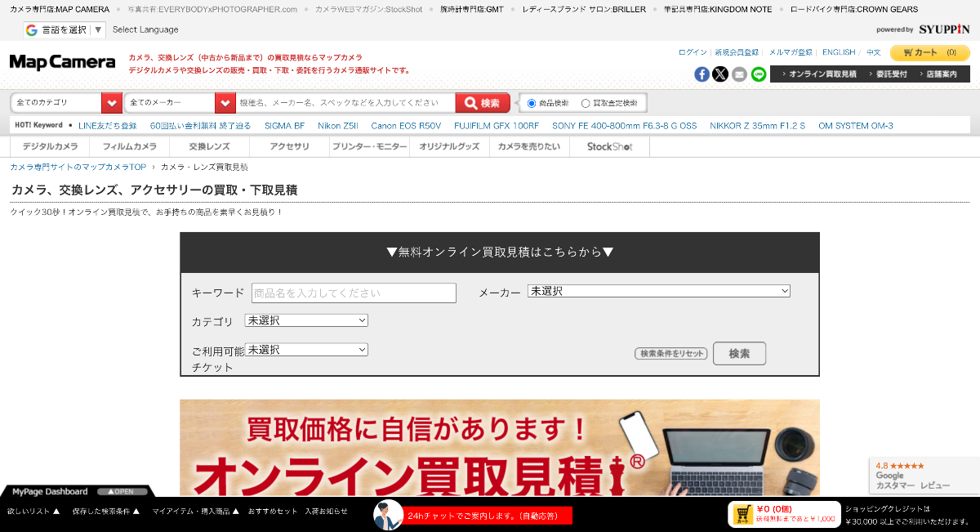Open the カメラを売りたい menu tab

point(530,147)
